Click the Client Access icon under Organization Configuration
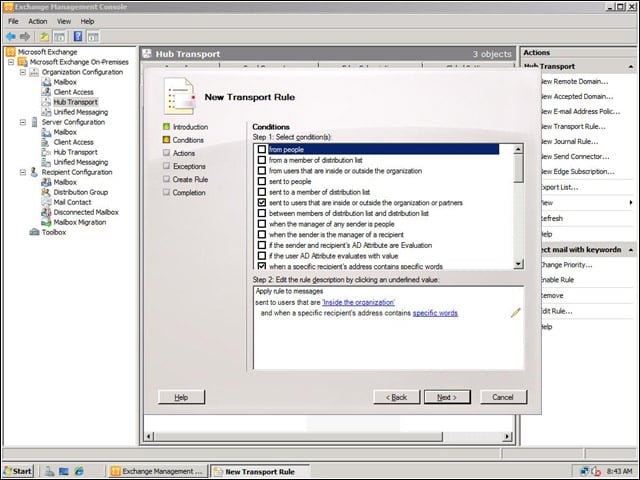This screenshot has width=640, height=480. pos(46,92)
